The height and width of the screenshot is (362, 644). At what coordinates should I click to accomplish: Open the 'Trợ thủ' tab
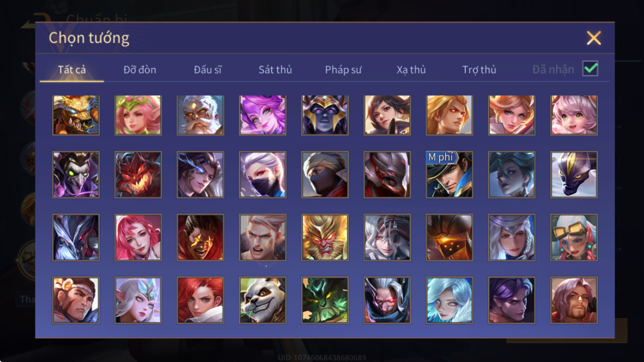(x=479, y=69)
